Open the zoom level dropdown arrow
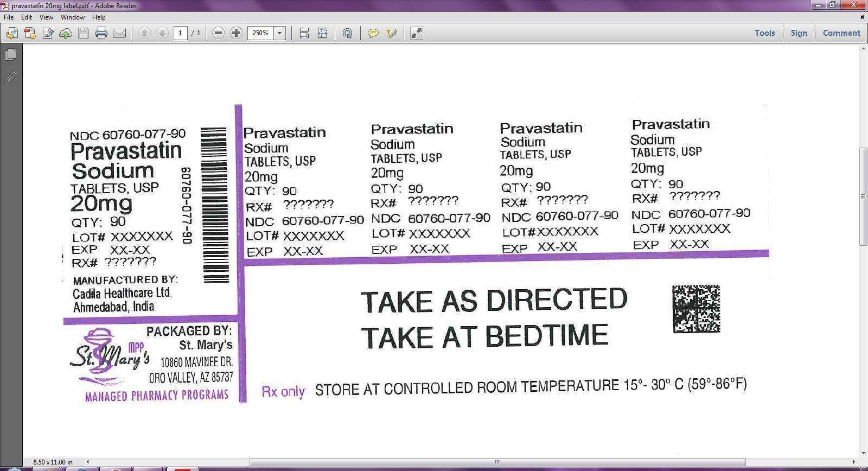 [x=279, y=33]
